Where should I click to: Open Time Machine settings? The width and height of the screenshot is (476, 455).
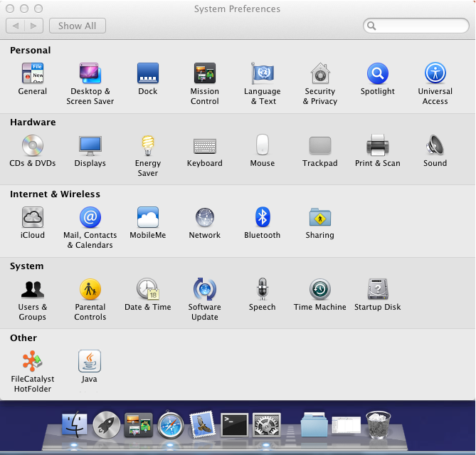point(320,290)
